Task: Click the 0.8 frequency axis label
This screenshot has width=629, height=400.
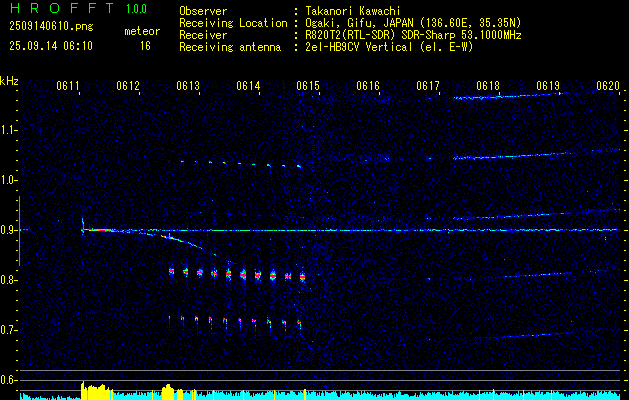Action: [x=7, y=280]
